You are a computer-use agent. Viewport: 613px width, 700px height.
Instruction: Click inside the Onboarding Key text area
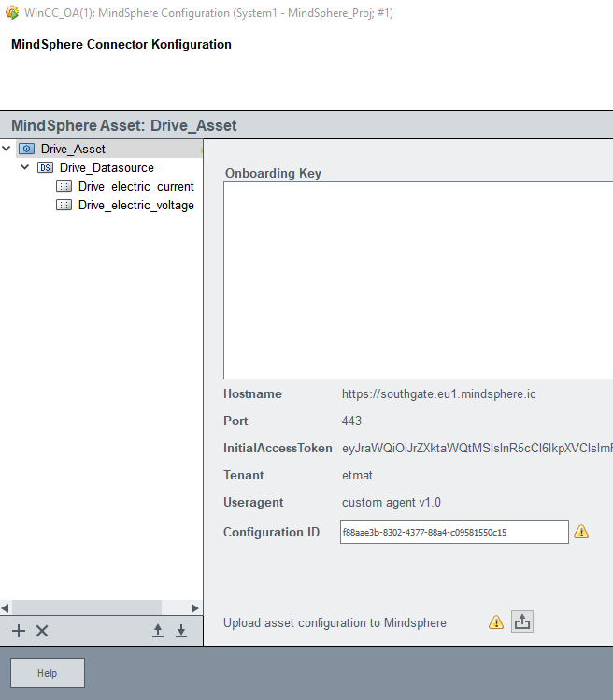click(419, 280)
